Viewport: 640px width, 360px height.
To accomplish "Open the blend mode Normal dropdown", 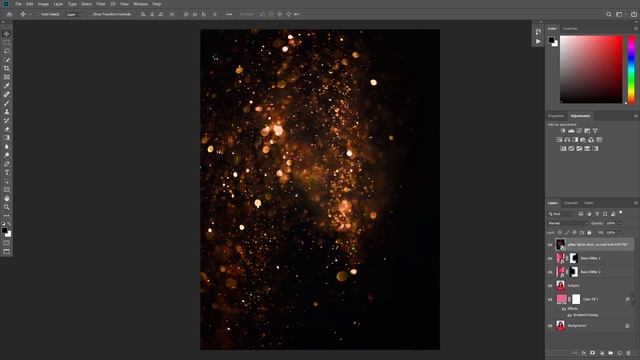I will pos(568,223).
